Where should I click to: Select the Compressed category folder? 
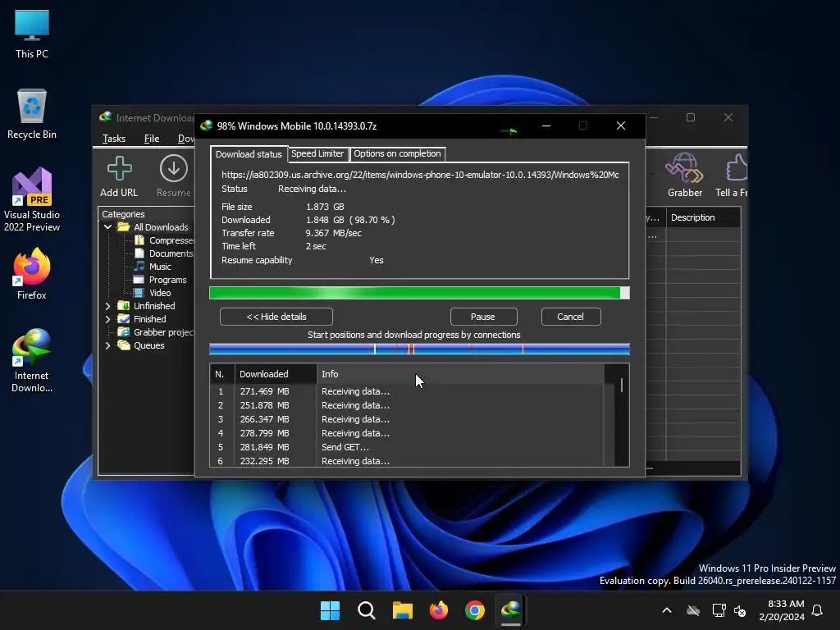(164, 240)
